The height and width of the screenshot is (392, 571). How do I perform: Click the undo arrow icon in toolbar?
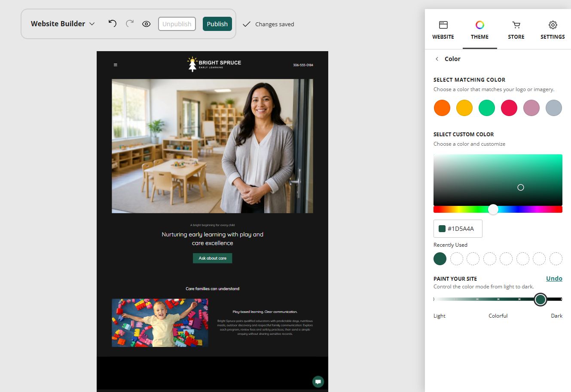pyautogui.click(x=112, y=24)
